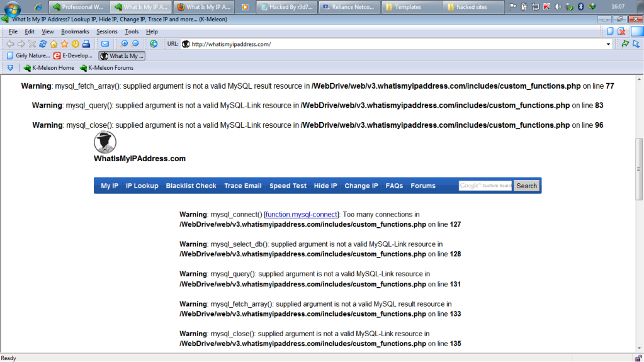
Task: Click Blacklist Check navigation link
Action: [x=191, y=186]
